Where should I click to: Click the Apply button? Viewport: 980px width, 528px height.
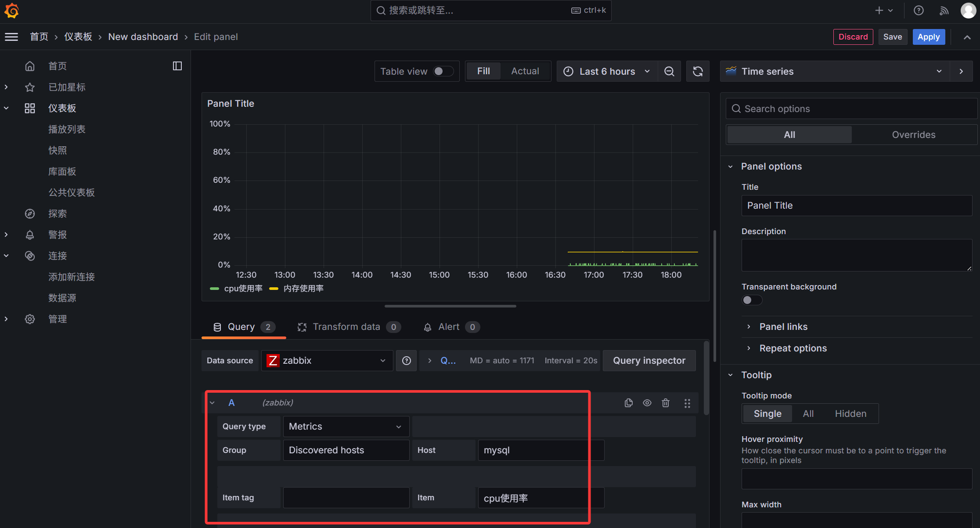(928, 37)
